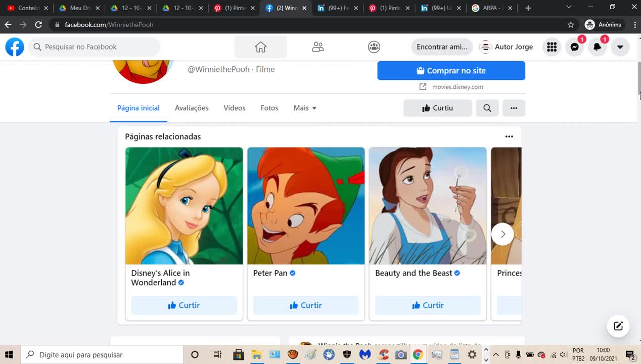Close the YouTube Conteúdo browser tab

(46, 8)
